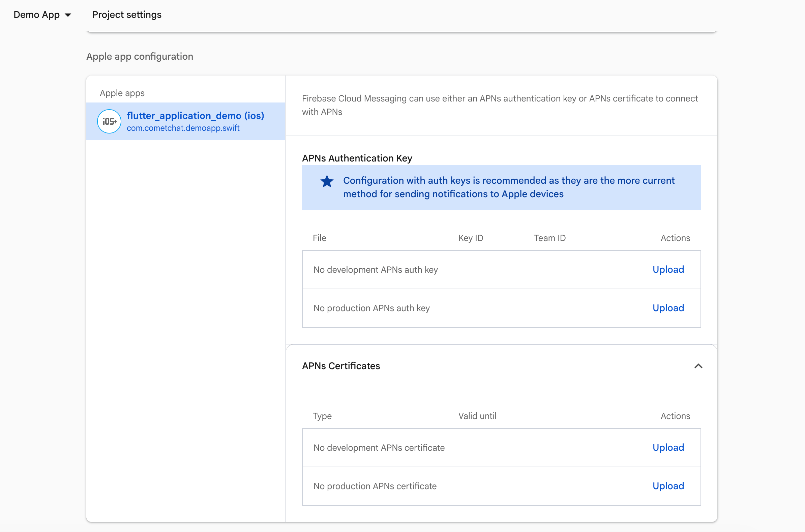
Task: Click the com.cometchat.demoapp.swift bundle ID
Action: tap(183, 128)
